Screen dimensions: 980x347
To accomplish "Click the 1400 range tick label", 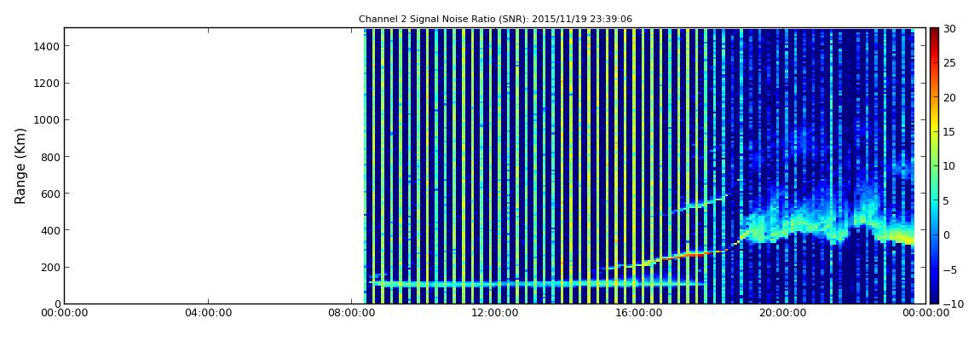I will pos(46,46).
